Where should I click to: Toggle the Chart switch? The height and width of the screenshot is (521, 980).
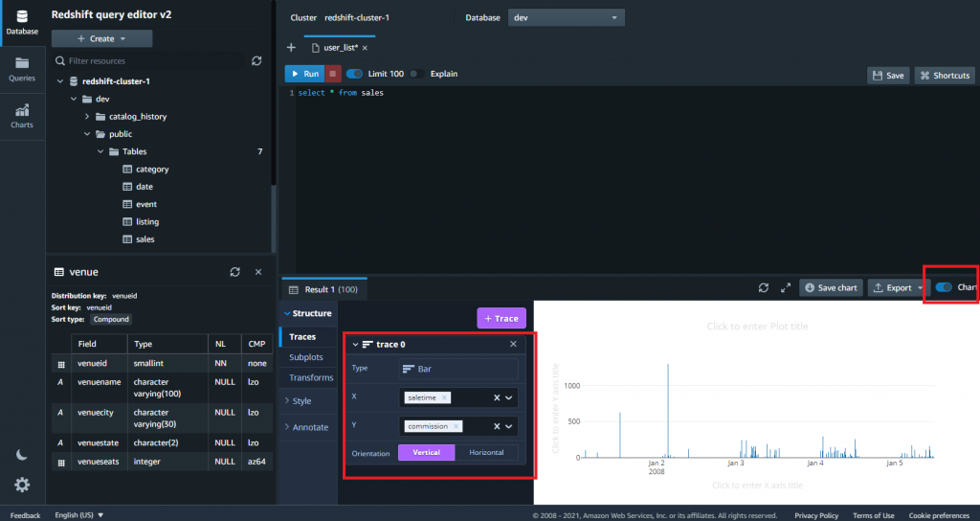[x=944, y=287]
